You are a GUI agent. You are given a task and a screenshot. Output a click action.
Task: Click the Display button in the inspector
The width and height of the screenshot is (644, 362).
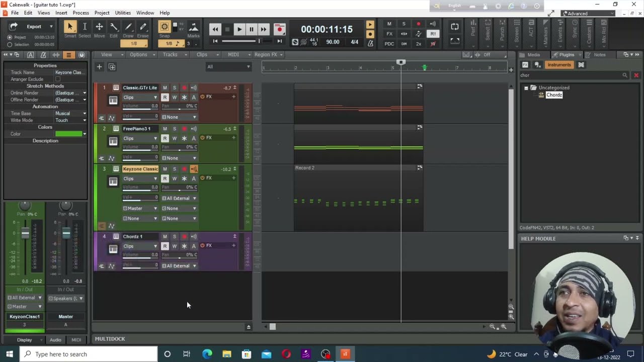pyautogui.click(x=25, y=340)
